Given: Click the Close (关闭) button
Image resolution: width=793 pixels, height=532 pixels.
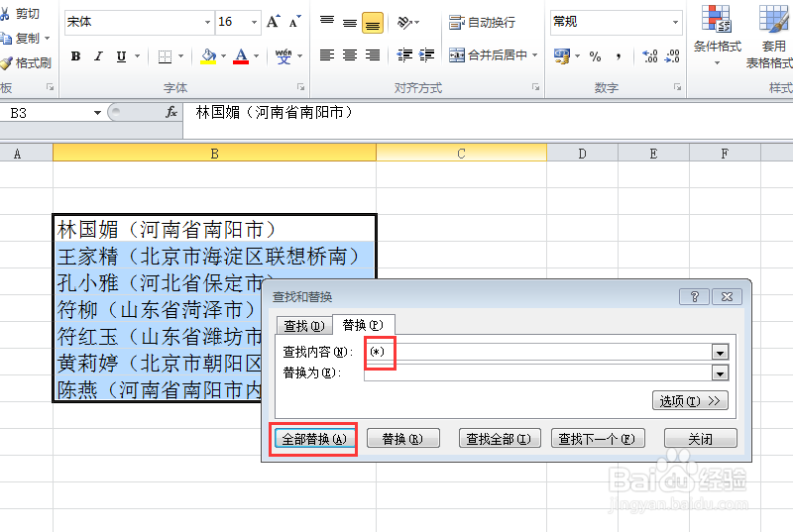Looking at the screenshot, I should click(x=701, y=439).
